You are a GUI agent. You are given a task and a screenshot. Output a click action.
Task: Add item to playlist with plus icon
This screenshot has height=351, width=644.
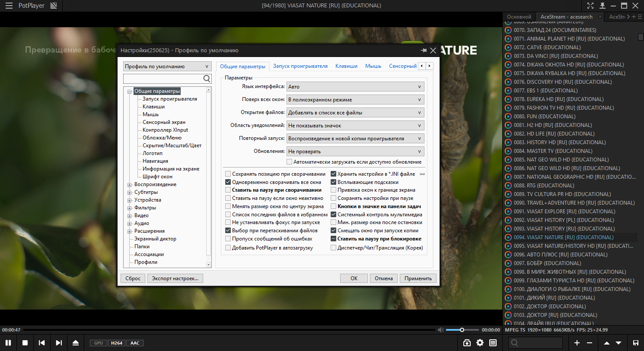577,343
